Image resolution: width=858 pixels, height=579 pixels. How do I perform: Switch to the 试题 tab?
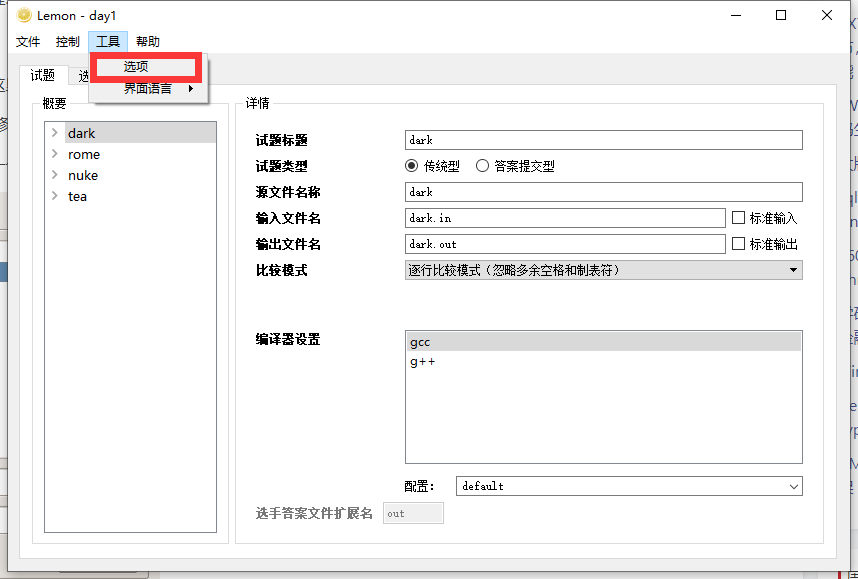(42, 75)
